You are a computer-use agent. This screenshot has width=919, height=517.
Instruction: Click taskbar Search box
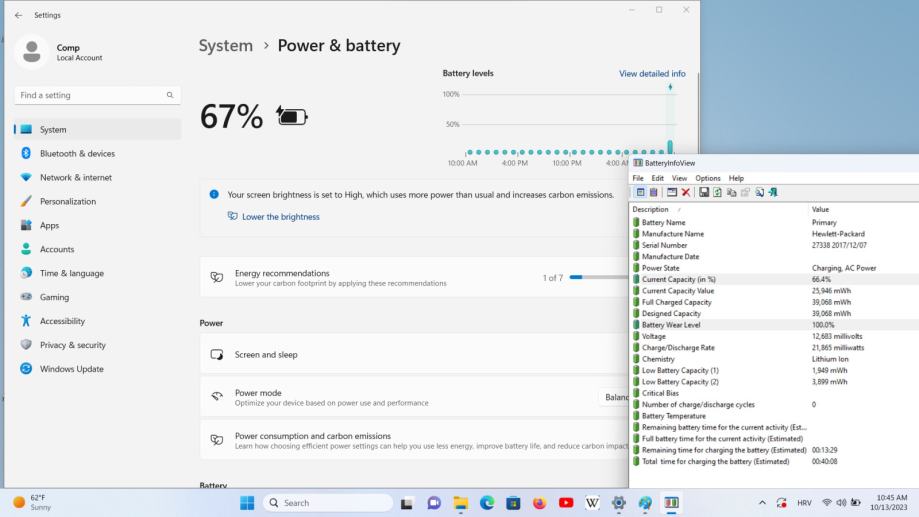328,503
